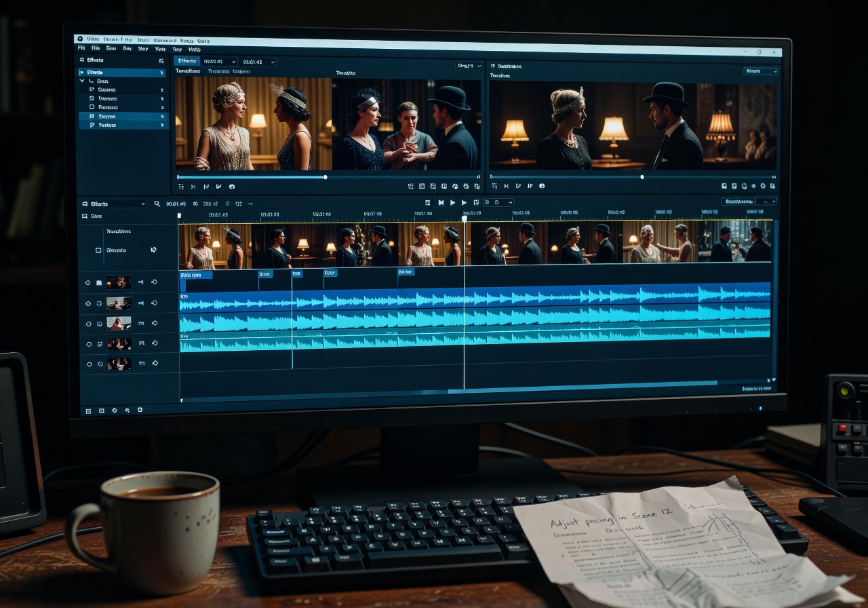The height and width of the screenshot is (608, 868).
Task: Open the dropdown at top-right of program monitor
Action: 761,71
